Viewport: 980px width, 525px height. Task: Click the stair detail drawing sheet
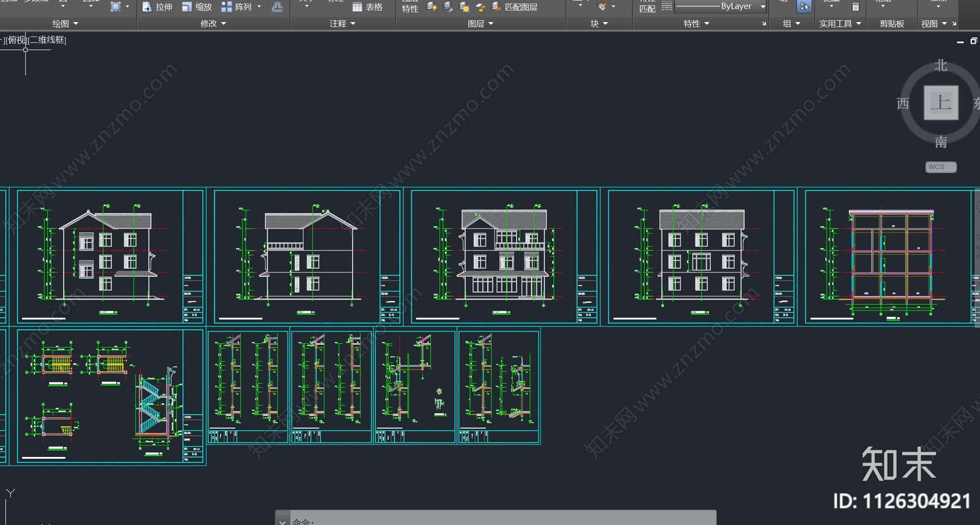point(110,396)
